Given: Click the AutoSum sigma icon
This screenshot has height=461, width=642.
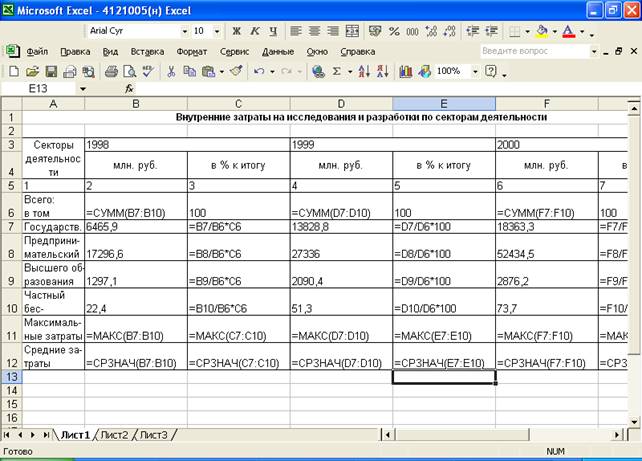Looking at the screenshot, I should pyautogui.click(x=337, y=72).
